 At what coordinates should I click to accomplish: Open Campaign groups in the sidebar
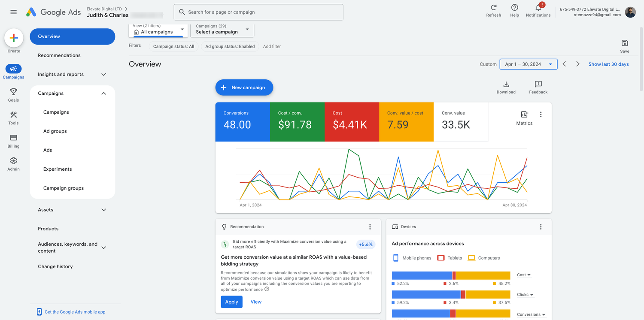(x=64, y=188)
